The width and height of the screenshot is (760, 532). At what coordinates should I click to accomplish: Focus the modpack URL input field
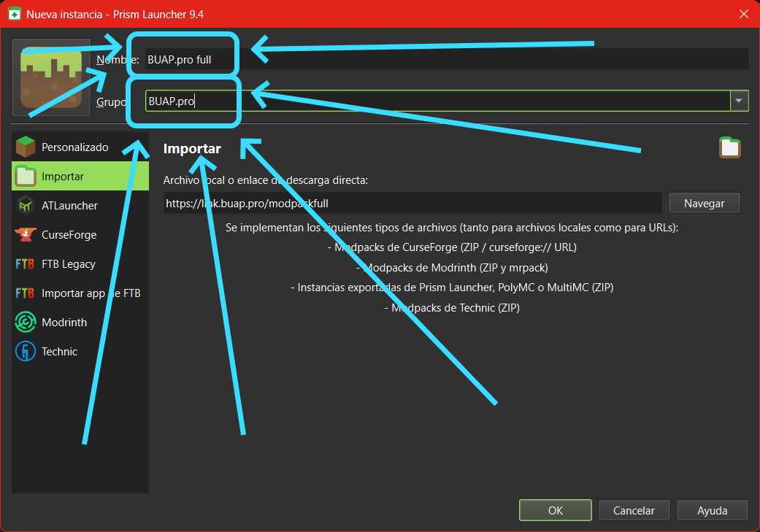412,204
